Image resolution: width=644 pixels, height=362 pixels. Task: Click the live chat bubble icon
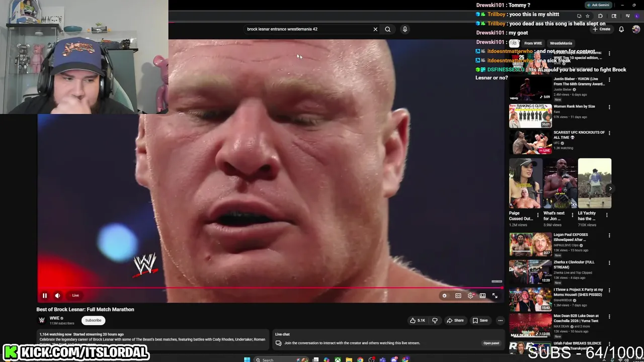coord(278,343)
